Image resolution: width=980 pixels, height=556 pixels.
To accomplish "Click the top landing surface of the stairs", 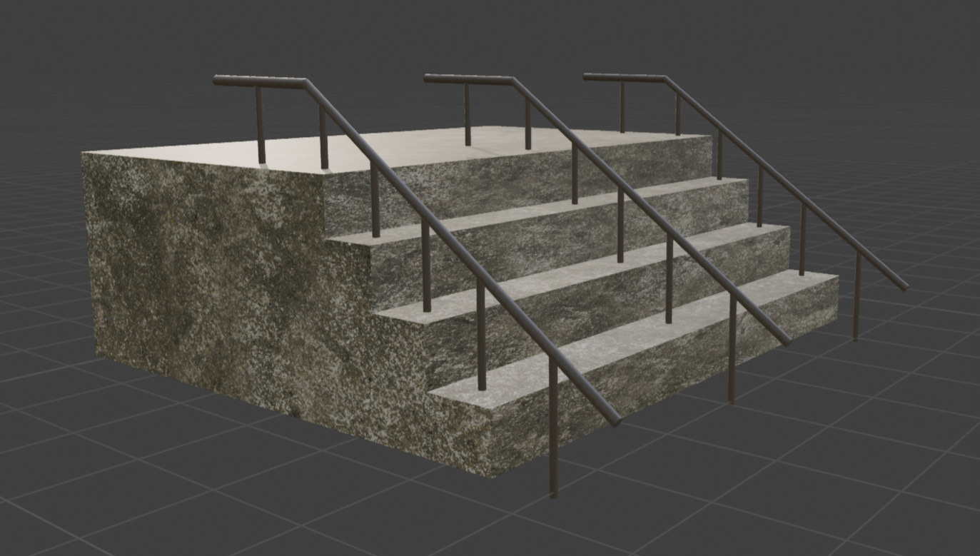I will pyautogui.click(x=400, y=149).
